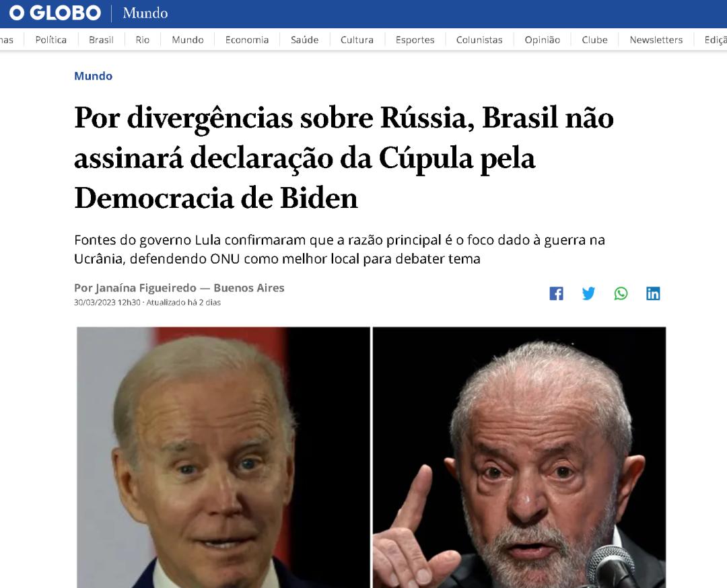Visit the Opinião section
This screenshot has height=588, width=727.
(x=543, y=40)
